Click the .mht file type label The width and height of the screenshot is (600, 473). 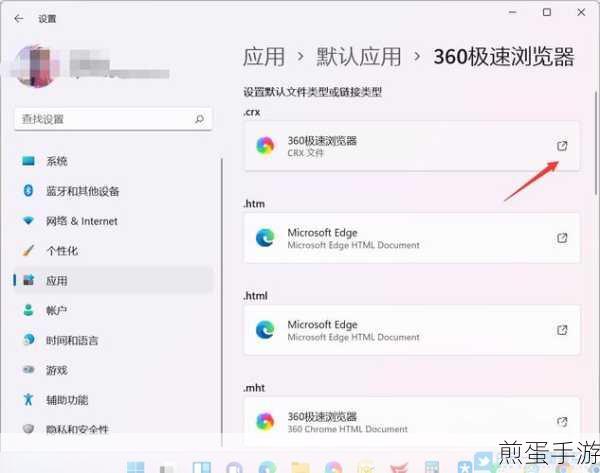tap(254, 388)
